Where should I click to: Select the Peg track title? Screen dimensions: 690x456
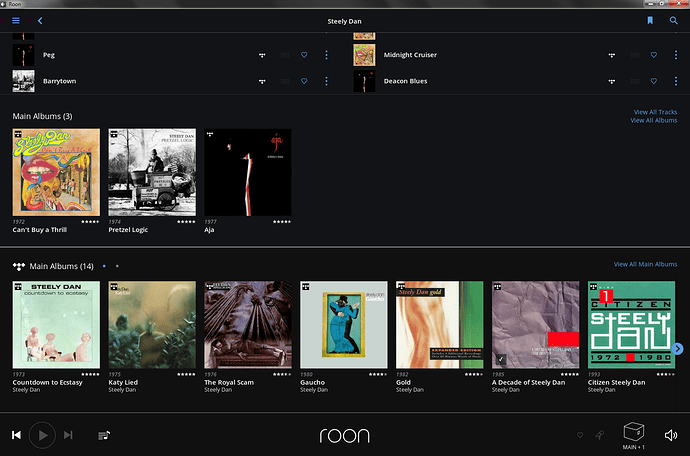pyautogui.click(x=49, y=55)
